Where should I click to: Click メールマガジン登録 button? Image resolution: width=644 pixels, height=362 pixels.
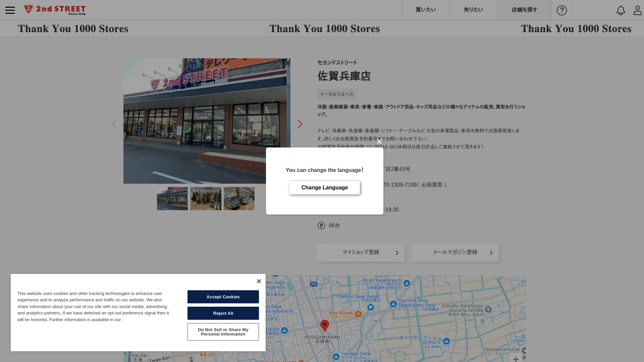(455, 252)
